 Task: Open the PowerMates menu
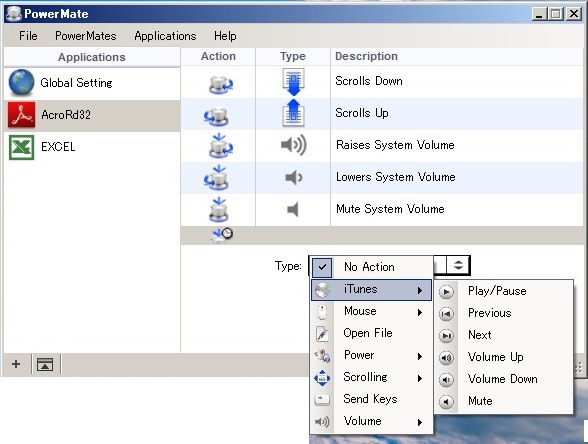point(86,36)
